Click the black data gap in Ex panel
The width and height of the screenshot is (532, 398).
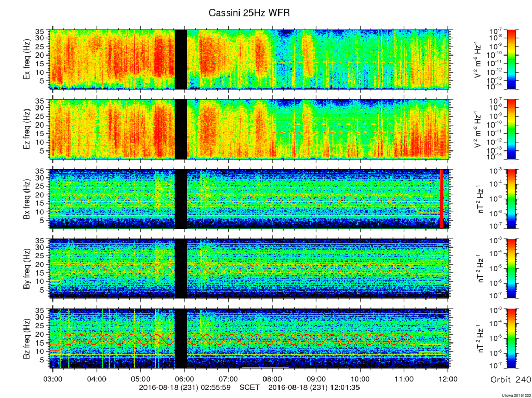(x=180, y=59)
